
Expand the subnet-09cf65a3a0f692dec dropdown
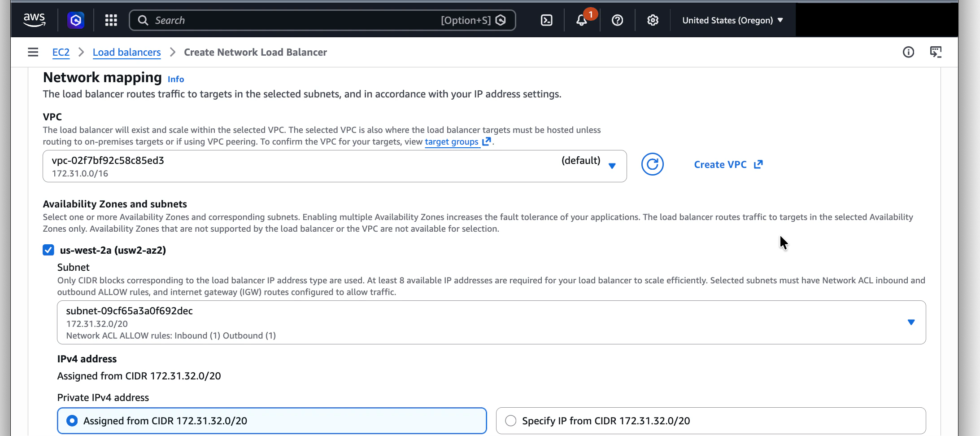pyautogui.click(x=911, y=322)
